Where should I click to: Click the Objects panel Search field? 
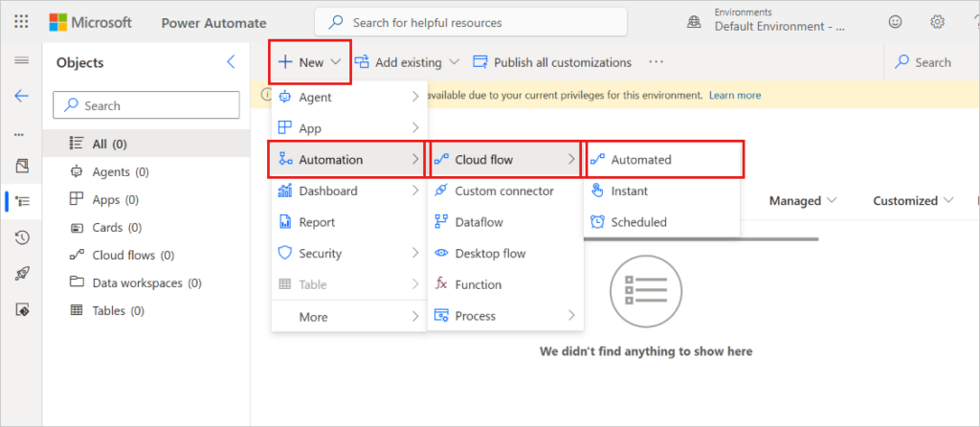pos(146,105)
